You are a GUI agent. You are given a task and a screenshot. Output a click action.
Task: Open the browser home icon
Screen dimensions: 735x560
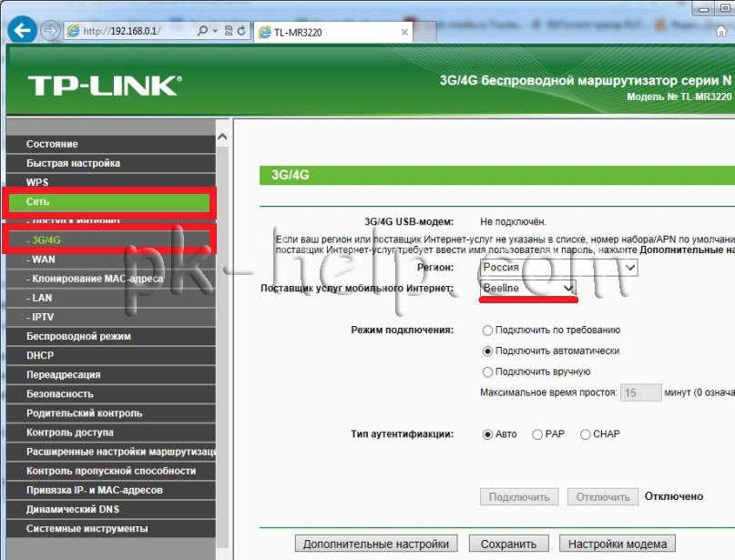pos(721,31)
